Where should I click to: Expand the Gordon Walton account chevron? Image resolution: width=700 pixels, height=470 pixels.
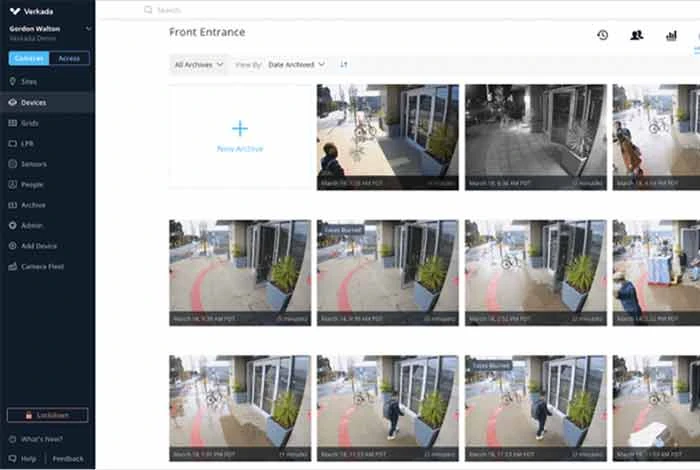pyautogui.click(x=88, y=29)
